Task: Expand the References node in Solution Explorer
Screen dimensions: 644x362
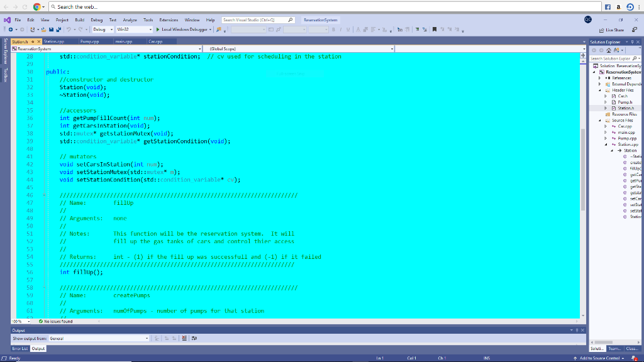Action: (x=600, y=78)
